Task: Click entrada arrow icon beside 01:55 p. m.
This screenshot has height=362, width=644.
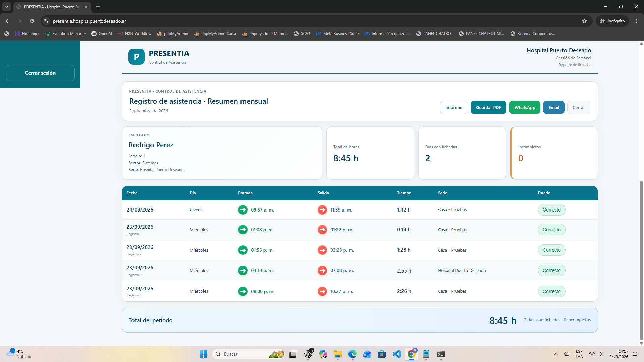Action: pyautogui.click(x=243, y=250)
